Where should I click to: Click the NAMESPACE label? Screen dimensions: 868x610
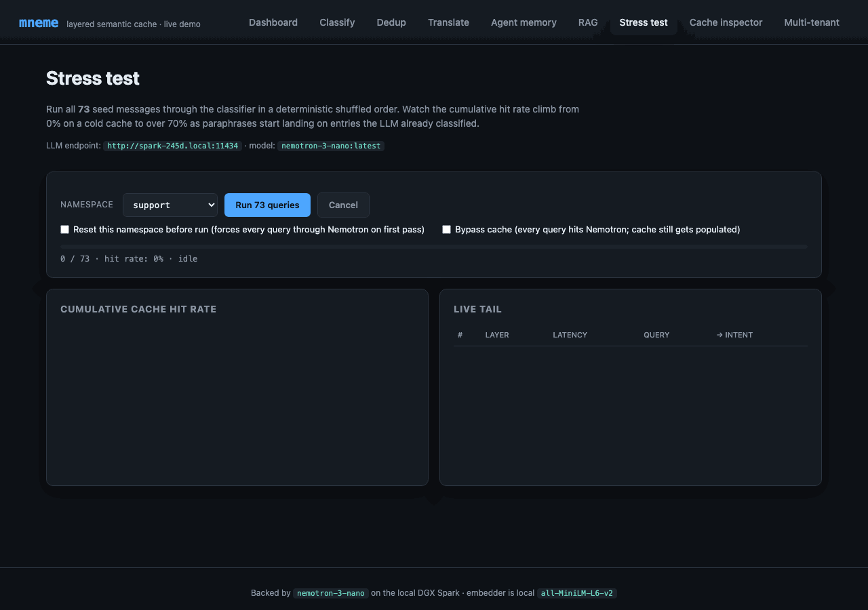pyautogui.click(x=87, y=205)
